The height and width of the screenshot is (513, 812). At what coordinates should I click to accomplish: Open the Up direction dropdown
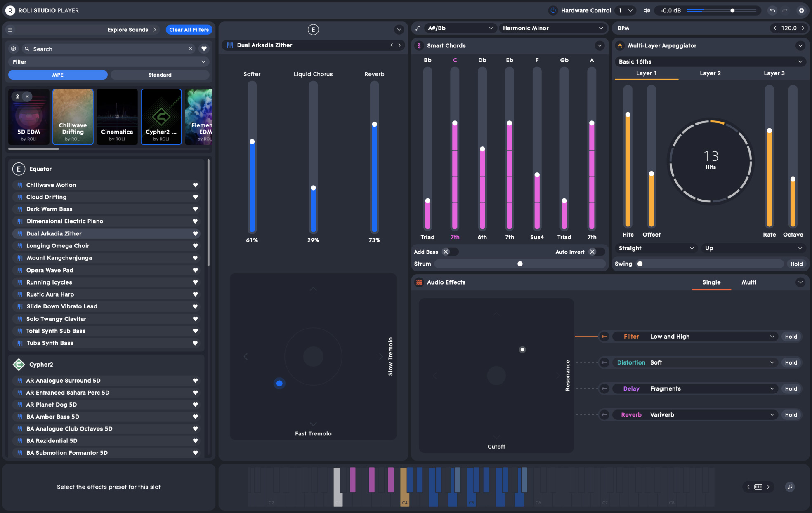(x=753, y=248)
